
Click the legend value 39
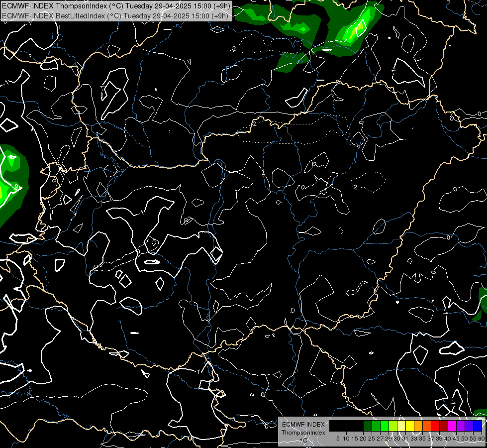point(439,439)
